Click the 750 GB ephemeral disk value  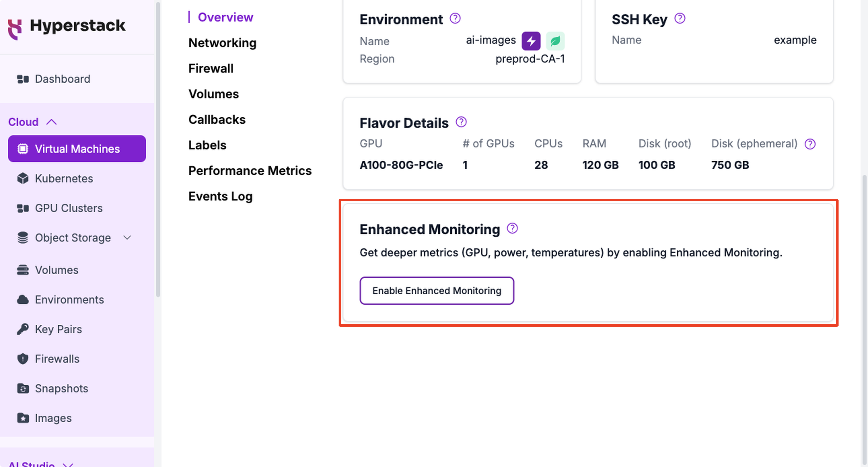(730, 165)
